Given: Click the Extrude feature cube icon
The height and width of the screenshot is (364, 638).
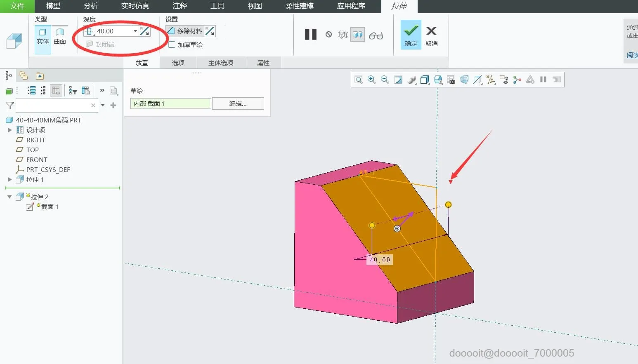Looking at the screenshot, I should 14,40.
